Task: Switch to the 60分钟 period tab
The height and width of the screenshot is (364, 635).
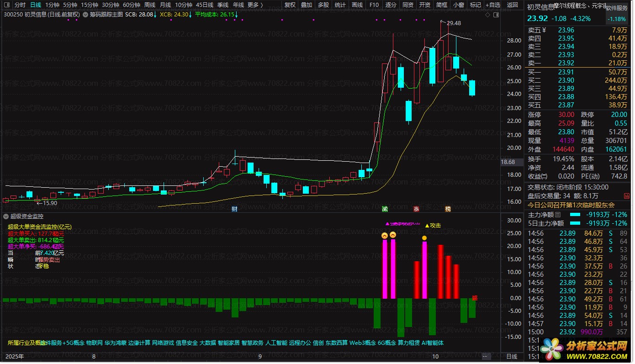Action: [x=131, y=5]
